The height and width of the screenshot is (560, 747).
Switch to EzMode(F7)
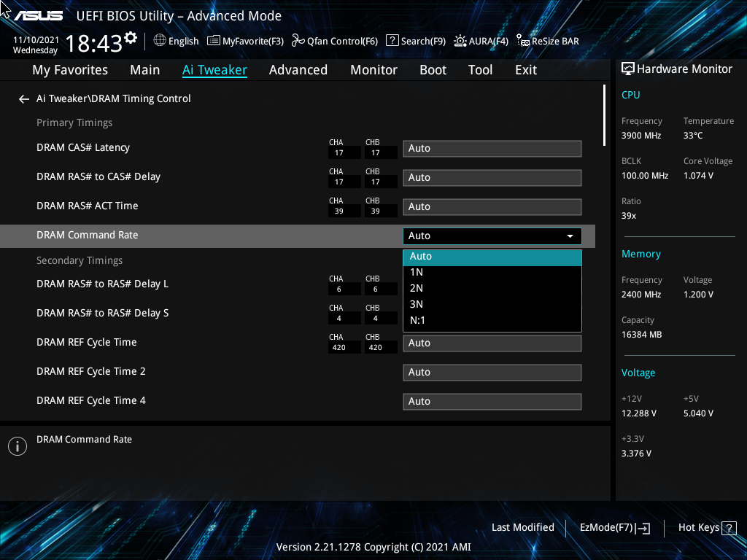pyautogui.click(x=614, y=528)
